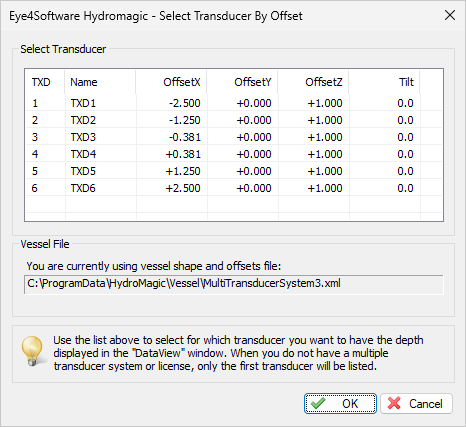Click the OffsetY column header
The width and height of the screenshot is (466, 427).
(242, 82)
